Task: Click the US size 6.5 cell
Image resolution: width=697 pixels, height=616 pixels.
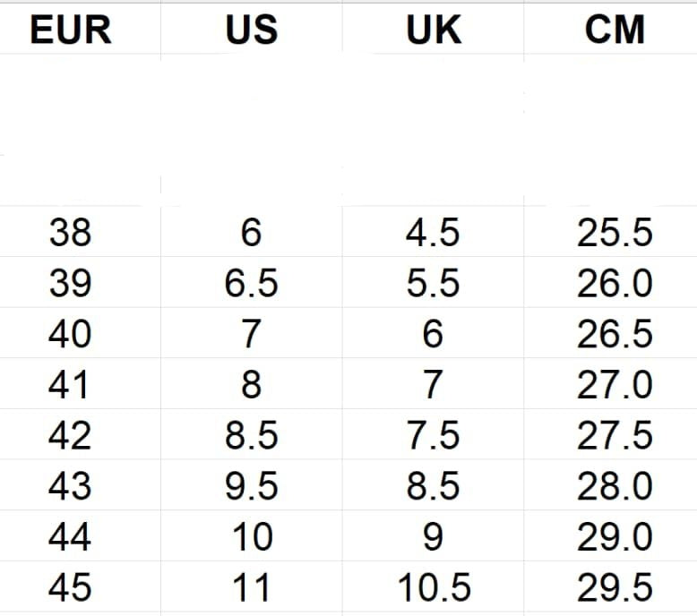Action: [252, 282]
